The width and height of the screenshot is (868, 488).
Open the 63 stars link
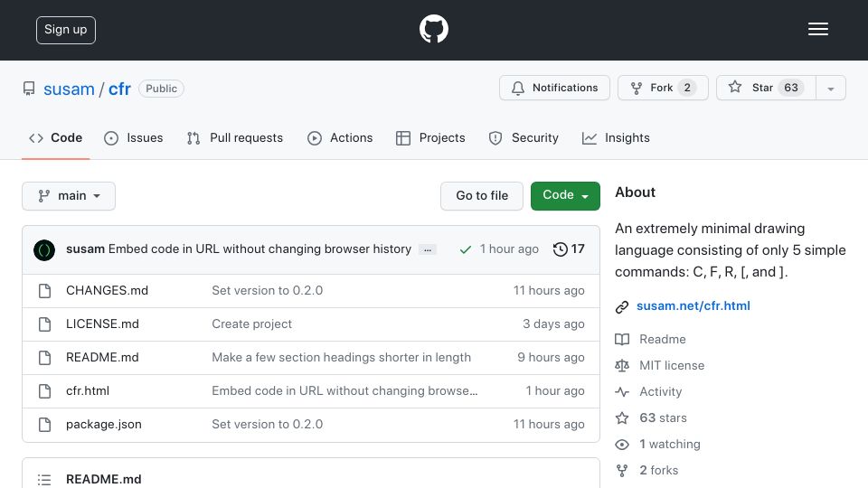pyautogui.click(x=663, y=418)
